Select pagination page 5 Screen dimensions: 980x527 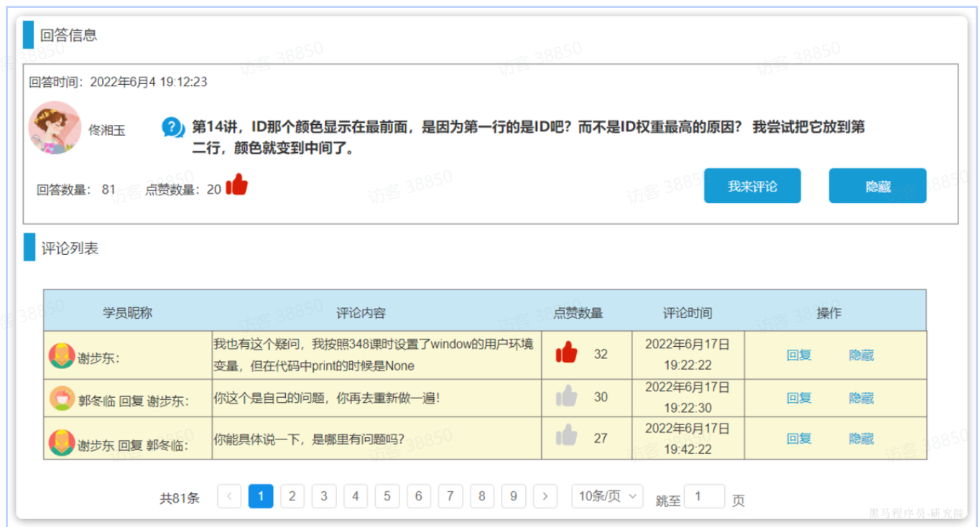tap(387, 496)
